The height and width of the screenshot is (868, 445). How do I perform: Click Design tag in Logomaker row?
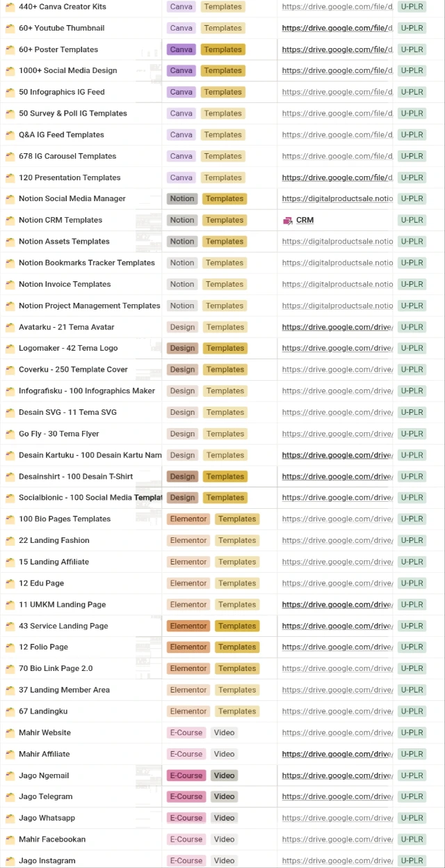(x=182, y=348)
